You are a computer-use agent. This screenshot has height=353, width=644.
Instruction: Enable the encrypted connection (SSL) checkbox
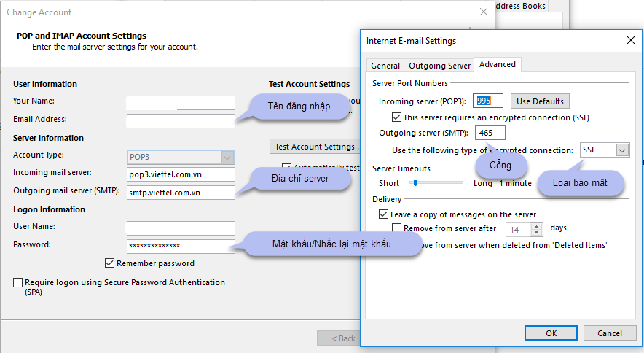tap(397, 117)
